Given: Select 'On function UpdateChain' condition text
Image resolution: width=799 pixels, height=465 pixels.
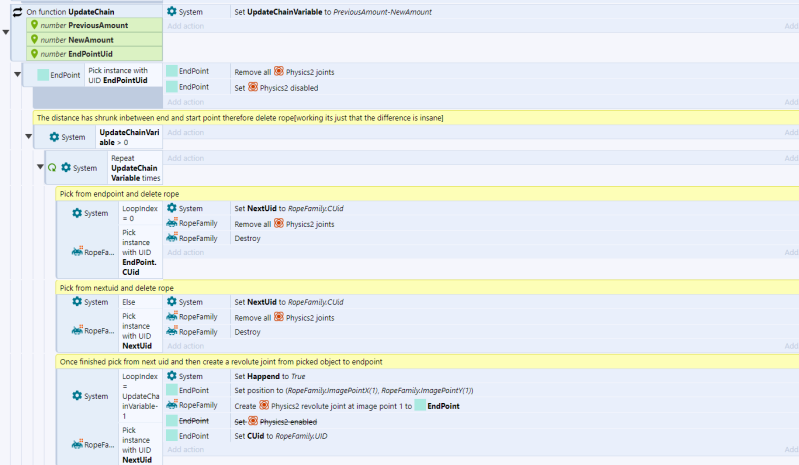Looking at the screenshot, I should click(x=70, y=12).
